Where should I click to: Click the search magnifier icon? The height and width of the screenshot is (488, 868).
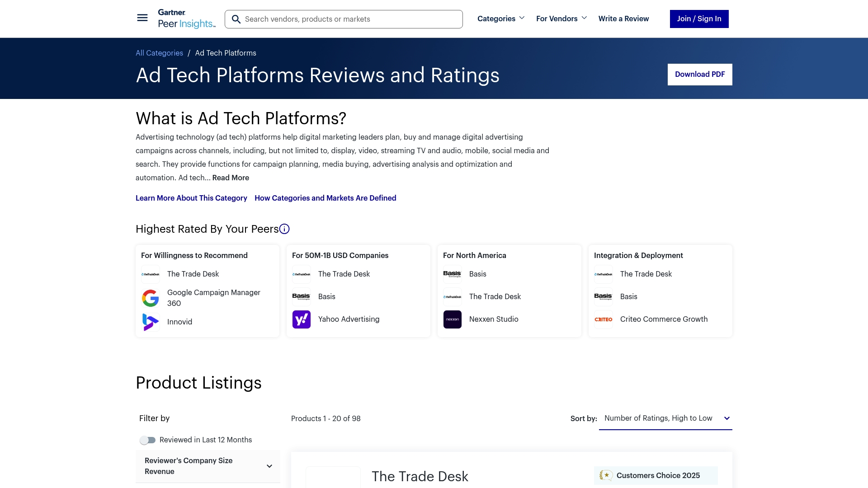click(x=236, y=19)
